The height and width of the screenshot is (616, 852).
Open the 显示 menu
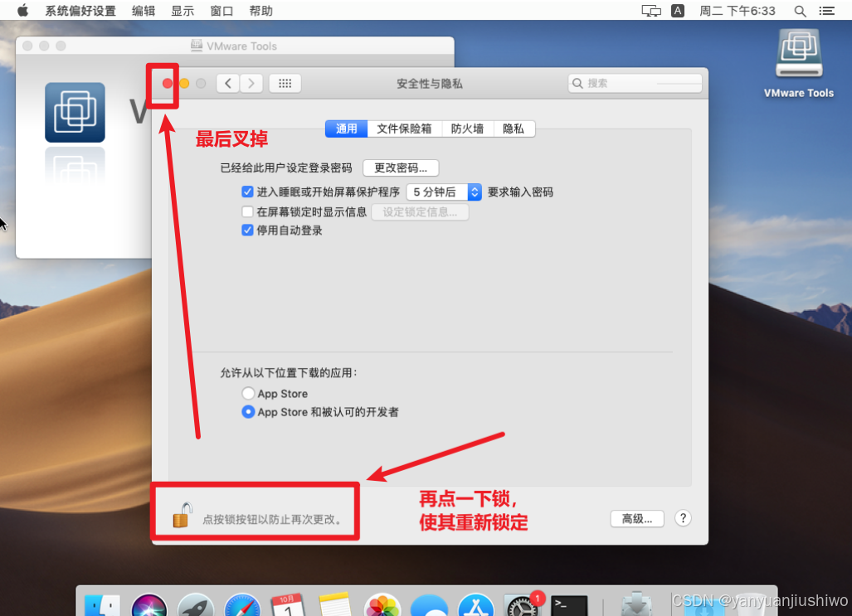point(183,11)
